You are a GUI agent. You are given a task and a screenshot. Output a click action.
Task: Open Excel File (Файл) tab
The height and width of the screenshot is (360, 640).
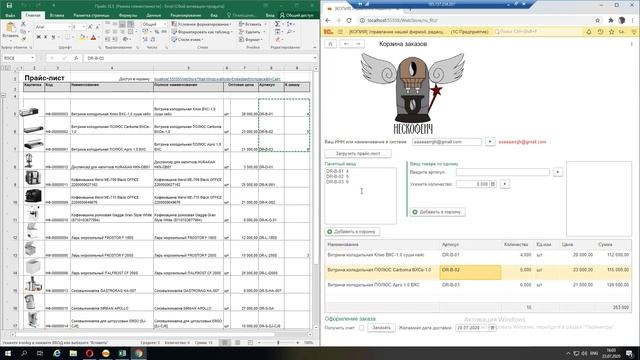pyautogui.click(x=10, y=15)
